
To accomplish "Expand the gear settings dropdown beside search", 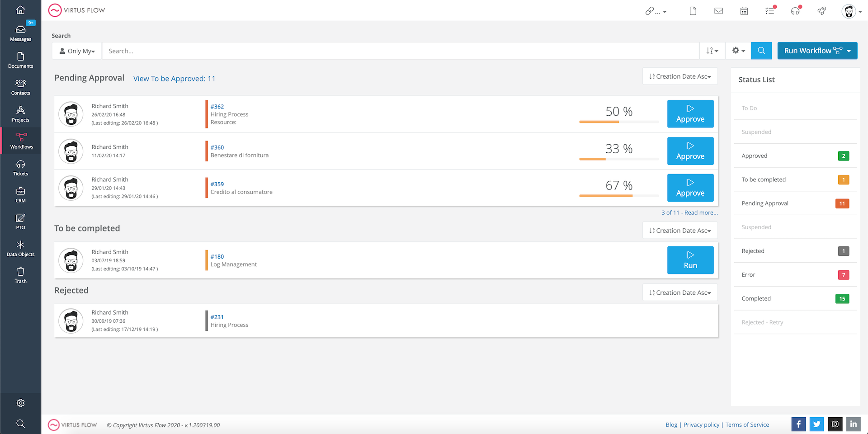I will pos(738,51).
